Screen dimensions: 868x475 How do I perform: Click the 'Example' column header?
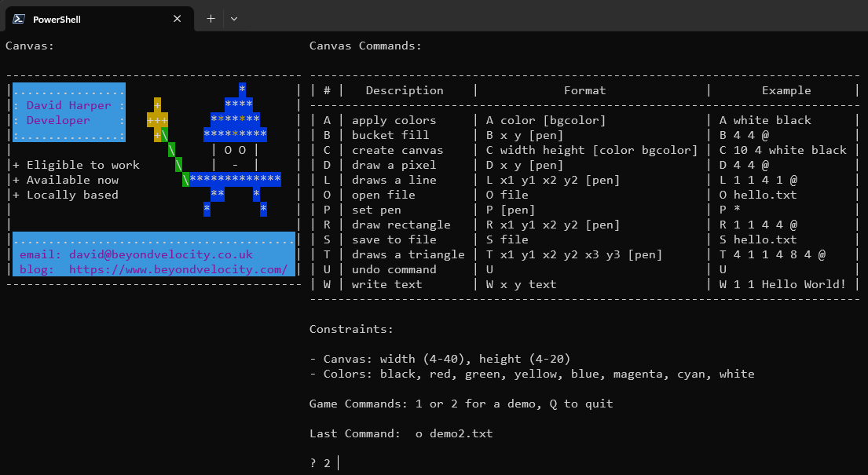(786, 90)
